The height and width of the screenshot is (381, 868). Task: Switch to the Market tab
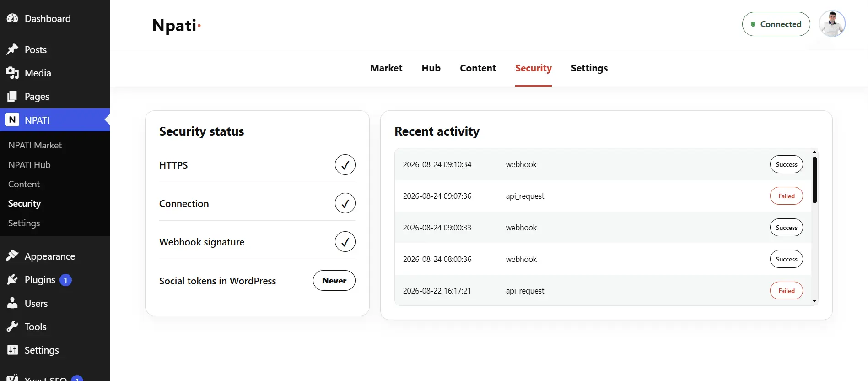386,68
